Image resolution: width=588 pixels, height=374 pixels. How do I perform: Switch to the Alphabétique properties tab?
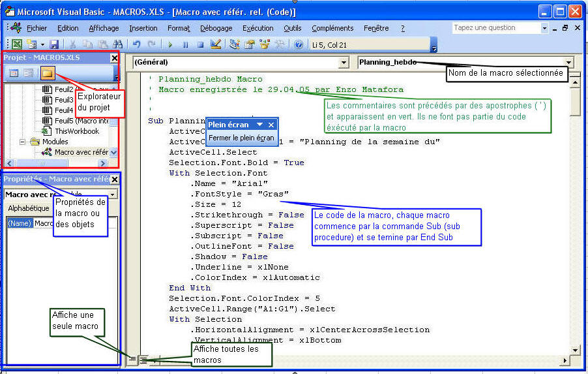coord(29,208)
